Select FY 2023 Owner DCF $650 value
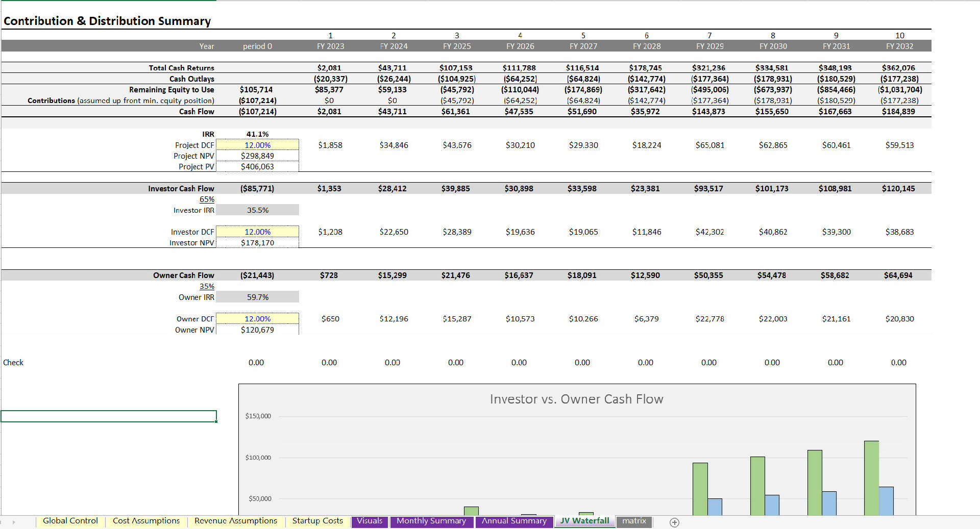 click(x=330, y=319)
